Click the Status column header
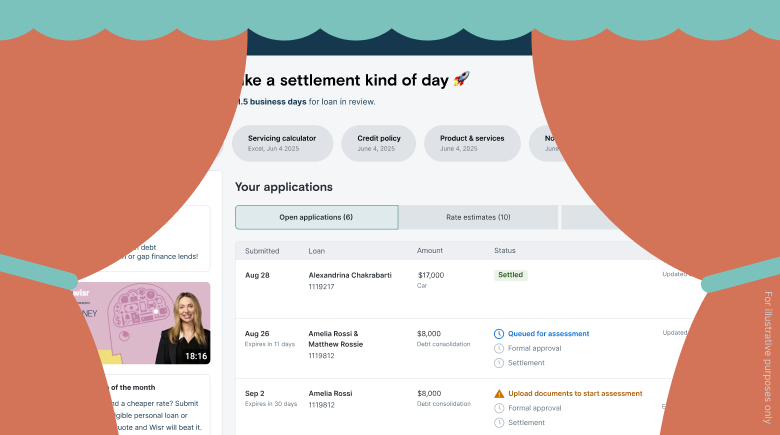This screenshot has width=780, height=435. pos(504,251)
